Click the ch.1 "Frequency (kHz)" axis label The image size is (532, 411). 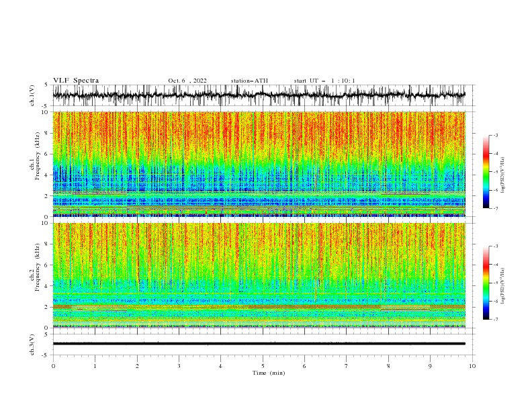pos(38,156)
